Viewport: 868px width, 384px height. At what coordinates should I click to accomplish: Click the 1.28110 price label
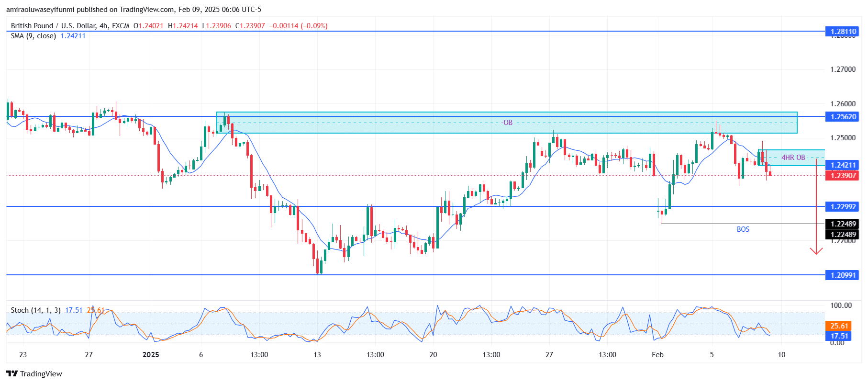pyautogui.click(x=842, y=32)
